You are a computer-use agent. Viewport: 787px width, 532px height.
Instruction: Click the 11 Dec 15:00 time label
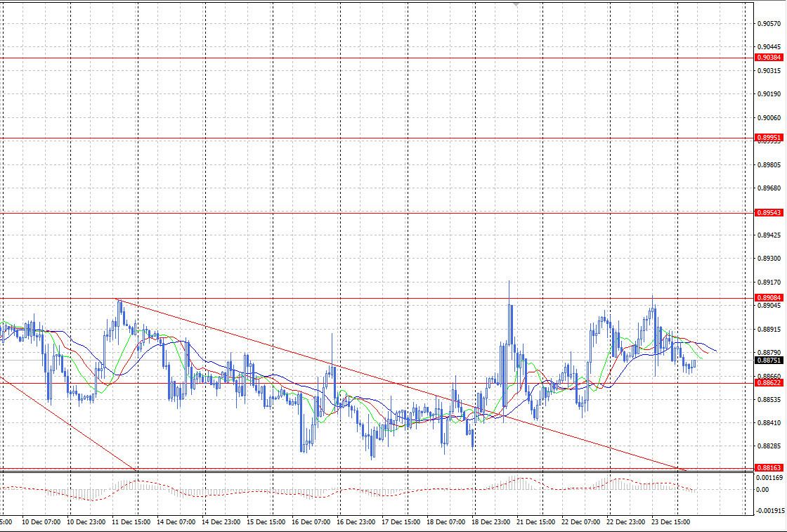point(131,522)
